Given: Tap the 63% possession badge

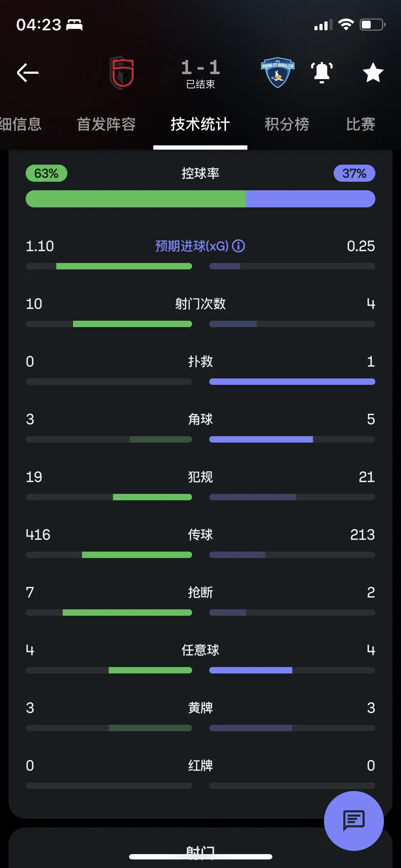Looking at the screenshot, I should click(46, 173).
